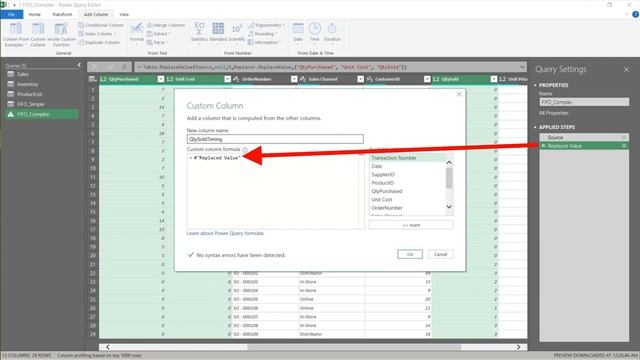Click the Duplicate Column command
This screenshot has width=640, height=360.
[x=99, y=42]
